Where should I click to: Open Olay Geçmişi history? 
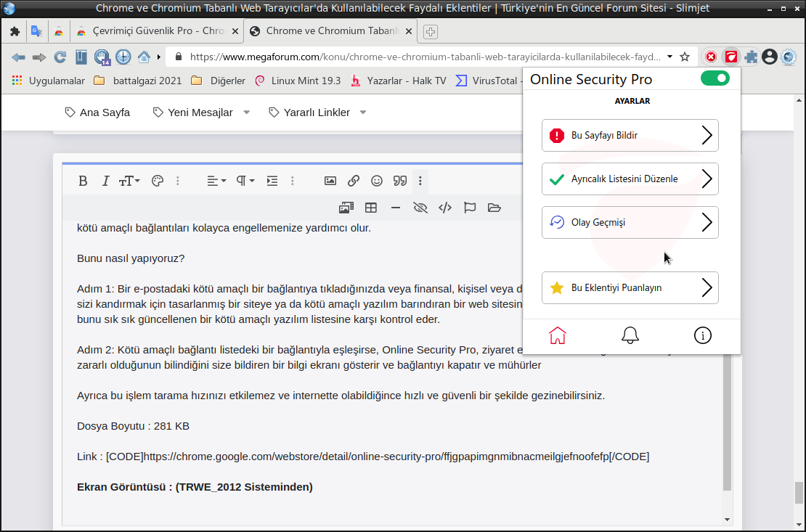630,223
